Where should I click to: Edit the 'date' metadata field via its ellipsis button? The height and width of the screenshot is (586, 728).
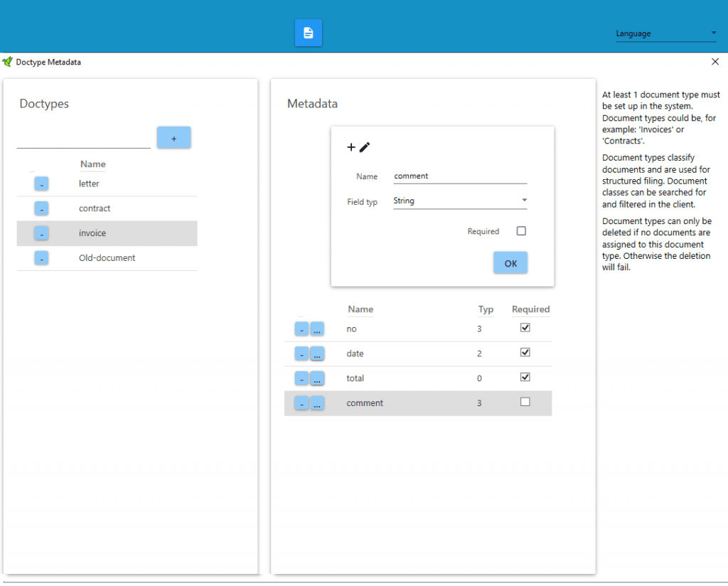coord(317,354)
